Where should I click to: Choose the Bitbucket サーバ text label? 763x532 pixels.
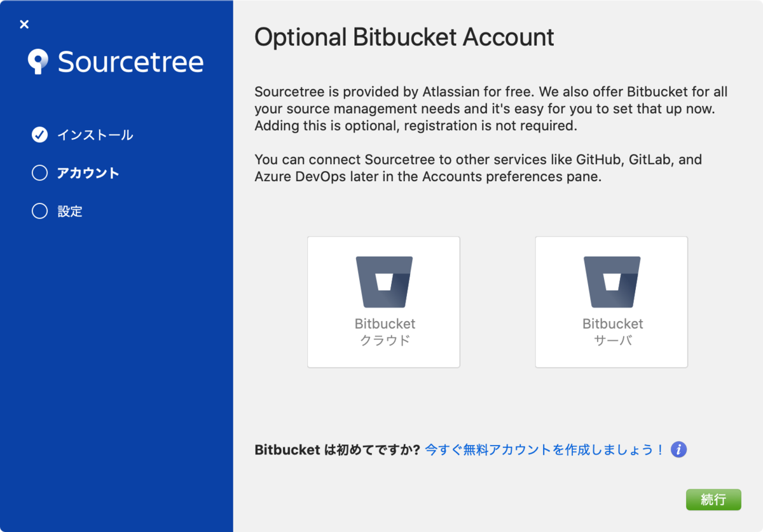click(612, 332)
